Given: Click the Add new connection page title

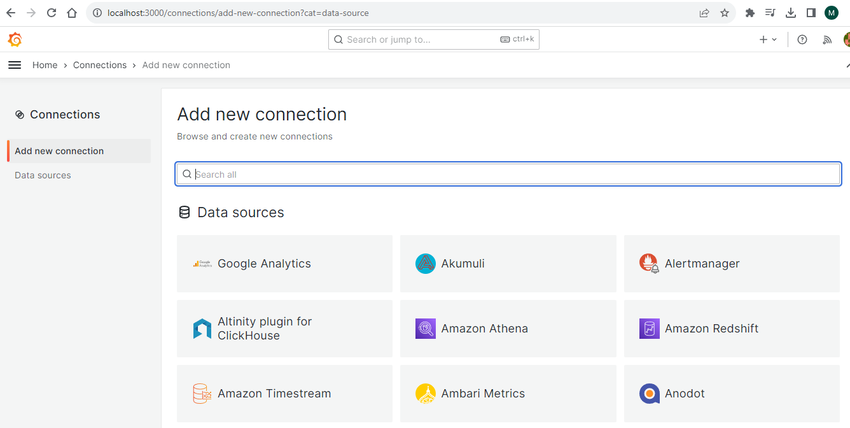Looking at the screenshot, I should pyautogui.click(x=262, y=114).
